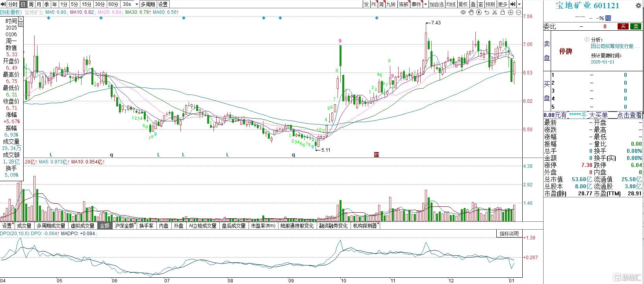Switch to 月 monthly period

point(39,4)
